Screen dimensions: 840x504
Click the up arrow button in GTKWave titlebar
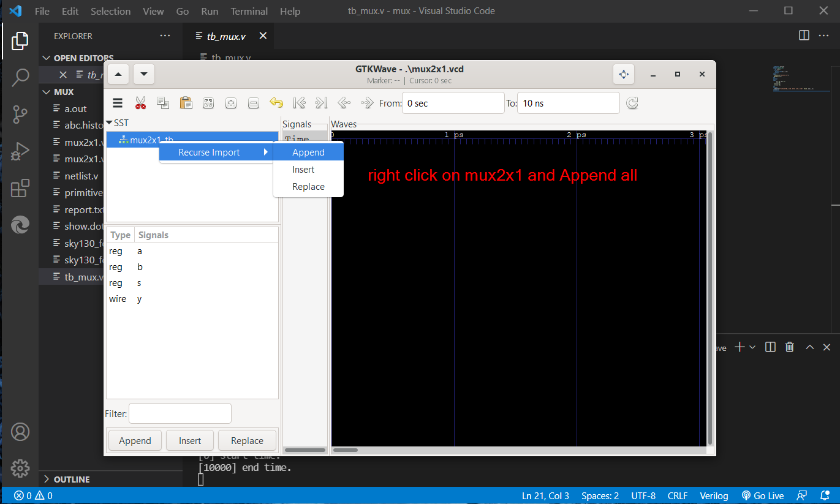click(x=118, y=74)
